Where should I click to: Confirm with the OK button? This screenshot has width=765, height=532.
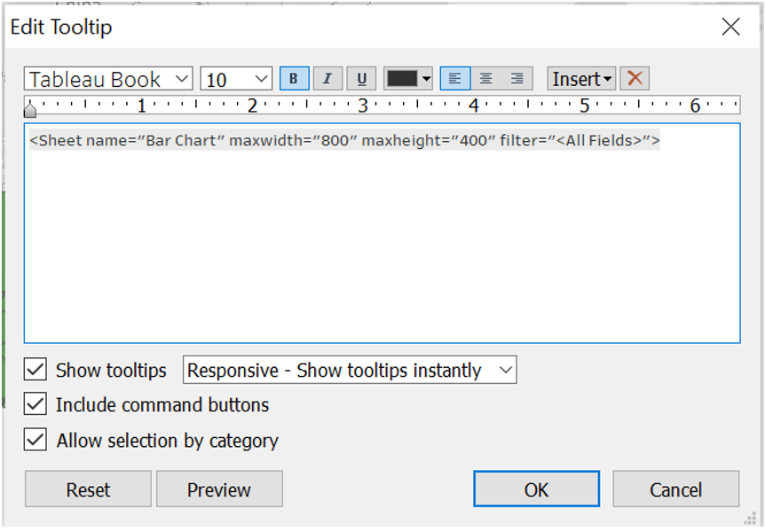[x=536, y=489]
